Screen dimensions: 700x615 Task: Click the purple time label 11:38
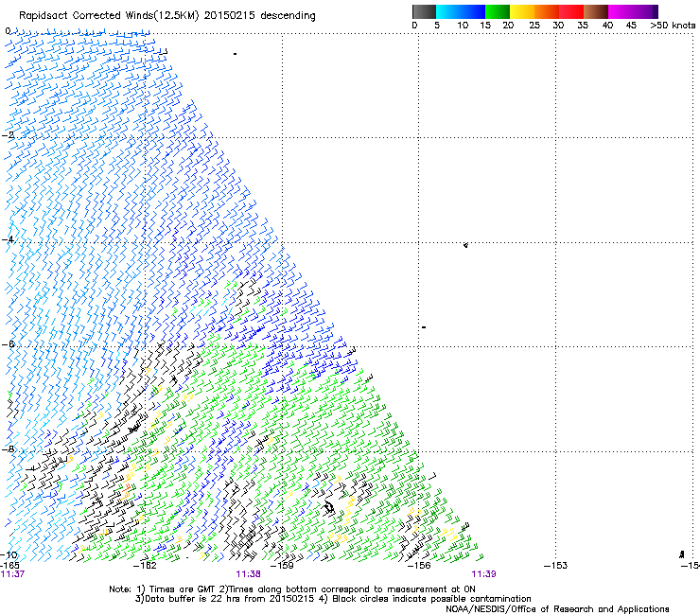click(248, 574)
